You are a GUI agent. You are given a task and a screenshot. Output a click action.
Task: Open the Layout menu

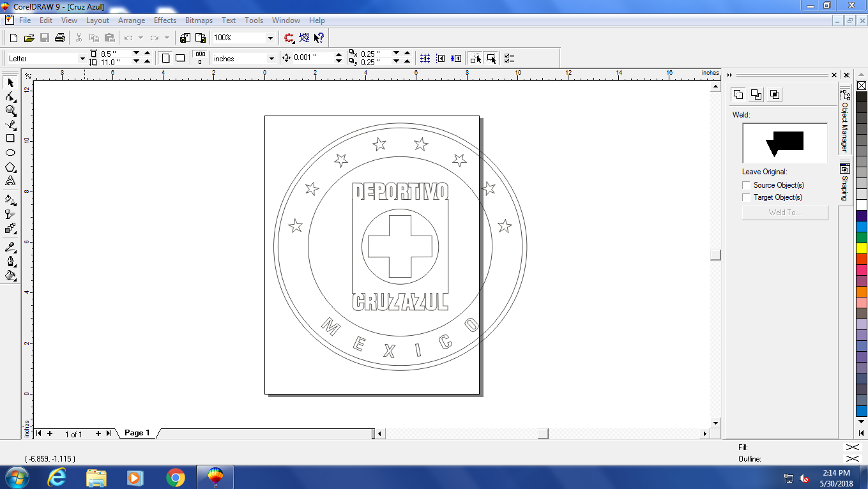[98, 20]
